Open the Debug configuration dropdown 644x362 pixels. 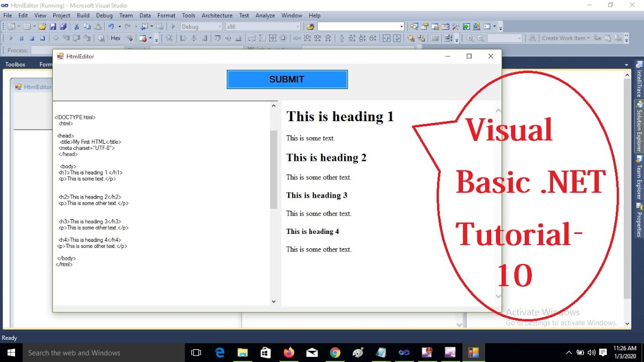click(201, 27)
